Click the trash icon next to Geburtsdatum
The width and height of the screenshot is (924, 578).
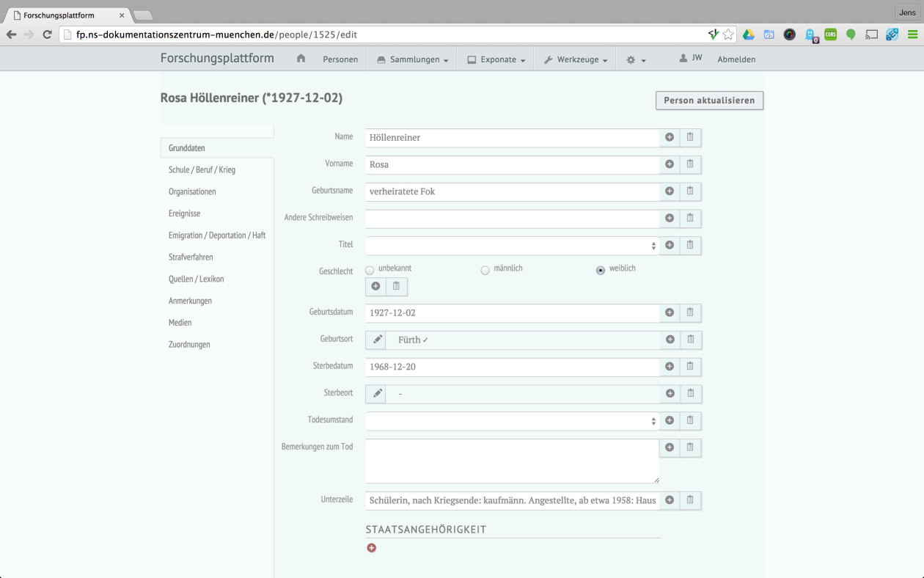690,313
